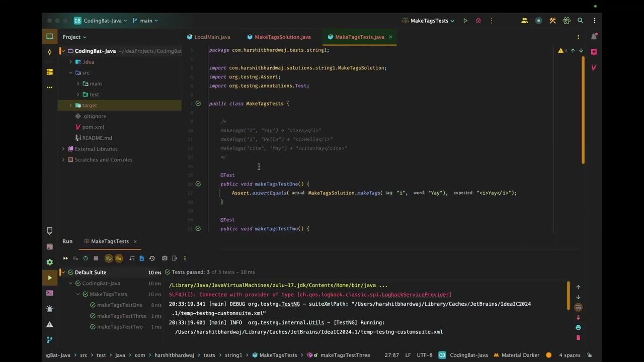Open test history clock icon
This screenshot has height=362, width=644.
point(152,258)
